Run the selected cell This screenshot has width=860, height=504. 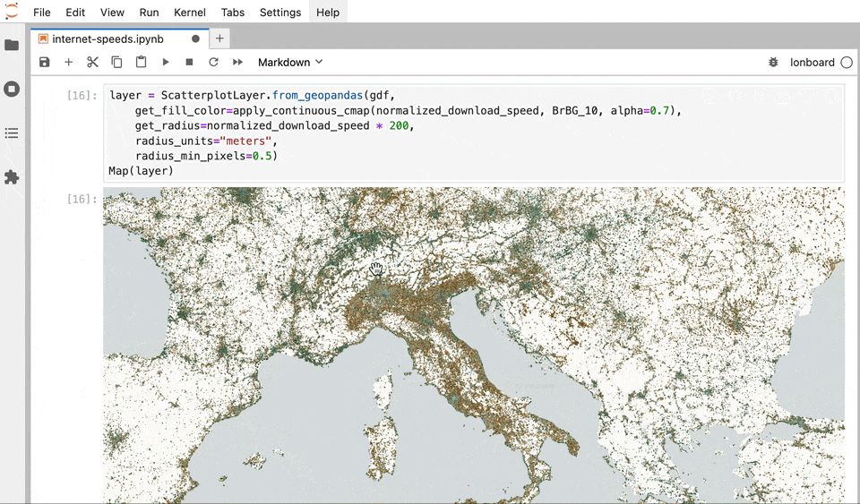(x=166, y=63)
